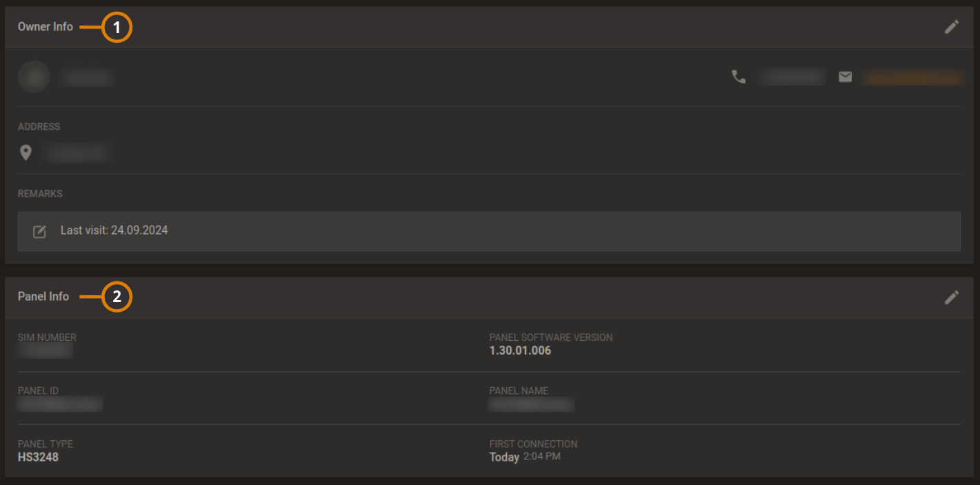Click the envelope icon next to the email

846,77
